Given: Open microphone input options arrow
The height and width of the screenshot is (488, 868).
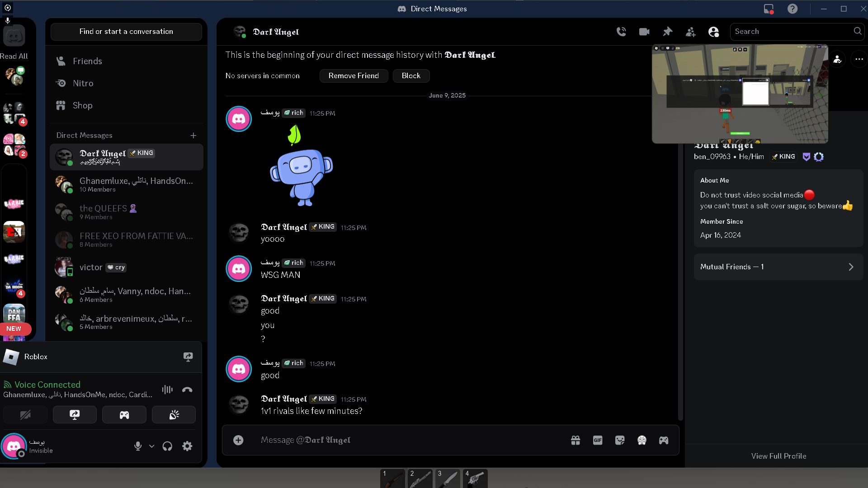Looking at the screenshot, I should [152, 446].
